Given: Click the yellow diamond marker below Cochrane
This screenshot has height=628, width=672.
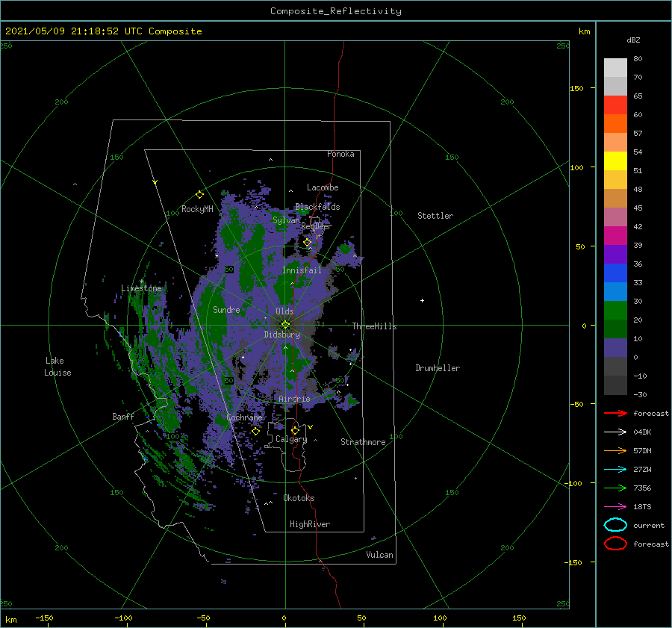Looking at the screenshot, I should click(x=256, y=432).
